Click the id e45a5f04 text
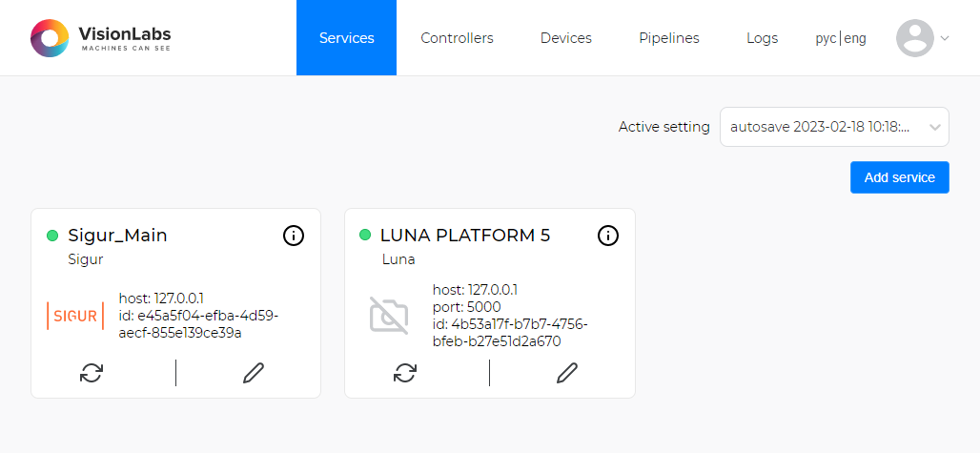Image resolution: width=980 pixels, height=453 pixels. click(198, 324)
